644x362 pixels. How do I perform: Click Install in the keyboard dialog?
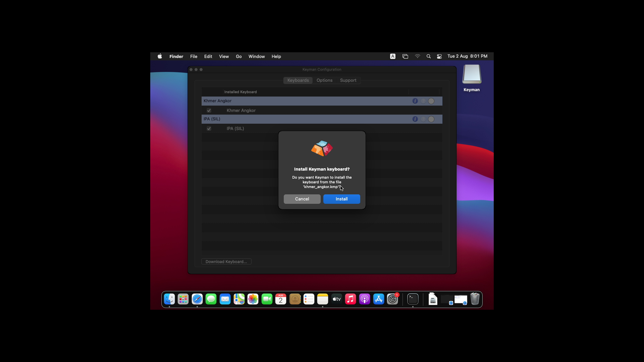click(x=341, y=199)
